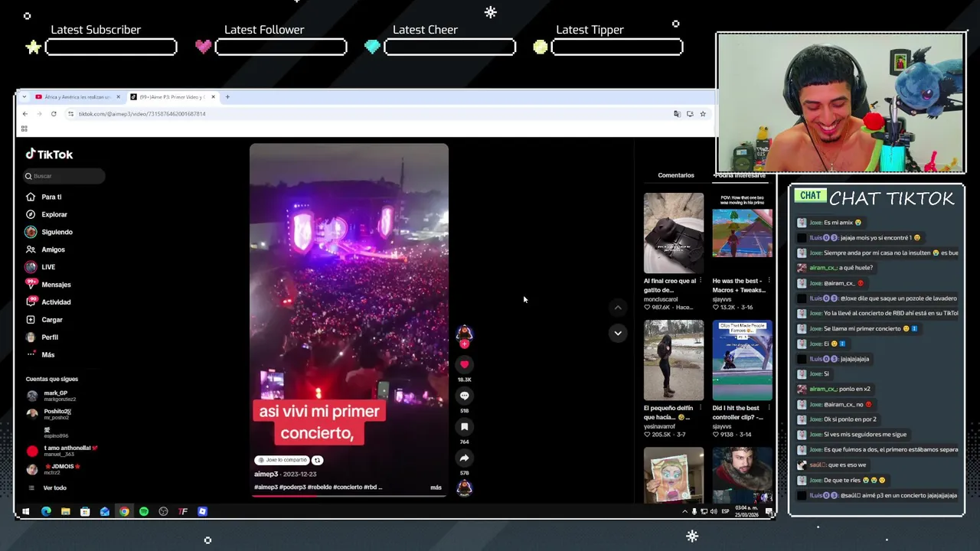980x551 pixels.
Task: Click browser back arrow
Action: click(24, 114)
